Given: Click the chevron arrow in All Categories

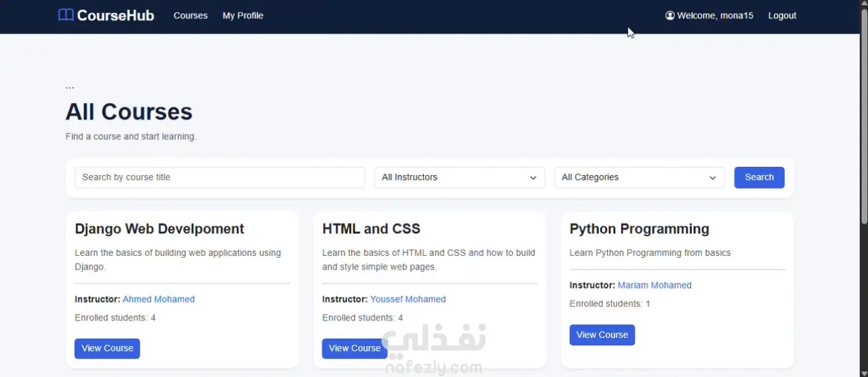Looking at the screenshot, I should click(x=713, y=178).
